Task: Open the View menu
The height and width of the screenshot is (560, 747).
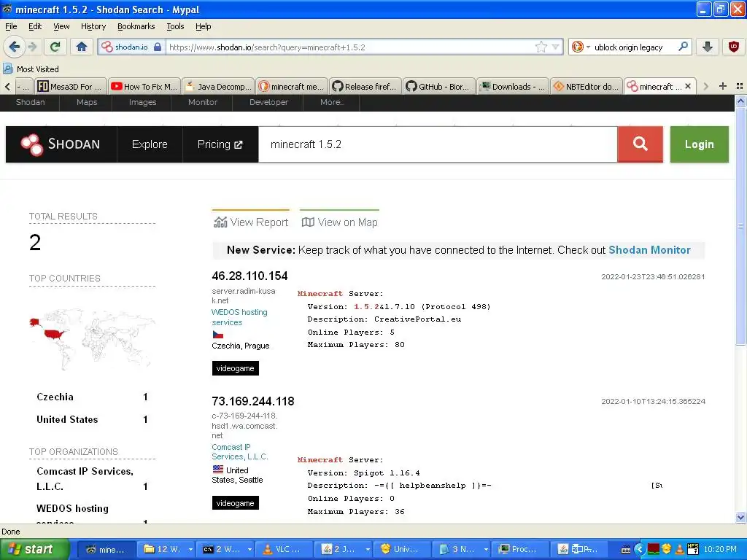Action: pyautogui.click(x=61, y=26)
